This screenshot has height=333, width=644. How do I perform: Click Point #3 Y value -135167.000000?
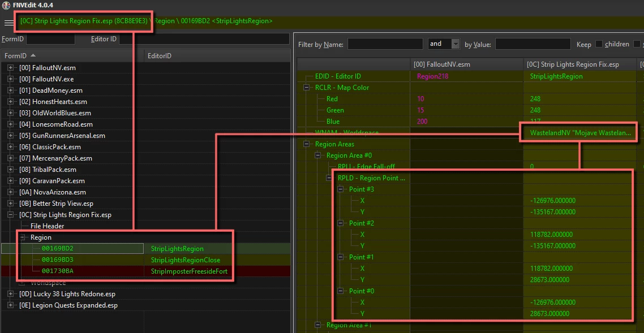pyautogui.click(x=552, y=212)
